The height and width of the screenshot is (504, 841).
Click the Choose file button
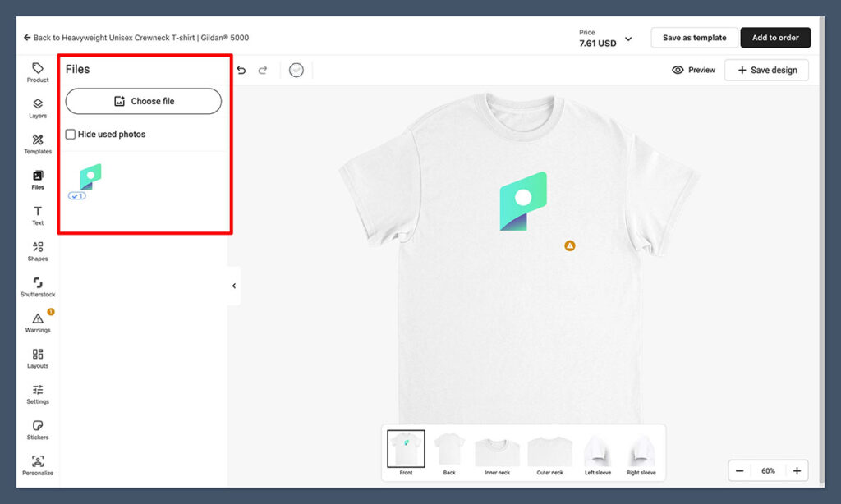click(x=144, y=101)
